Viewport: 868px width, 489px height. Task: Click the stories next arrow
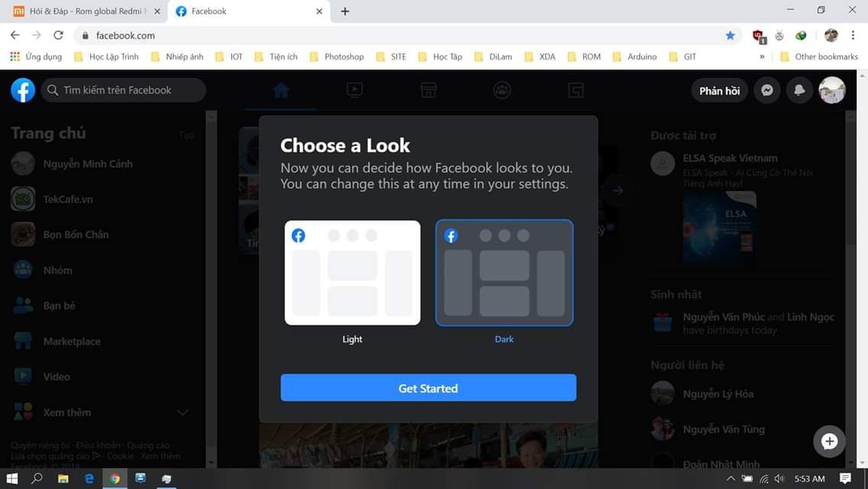coord(618,190)
